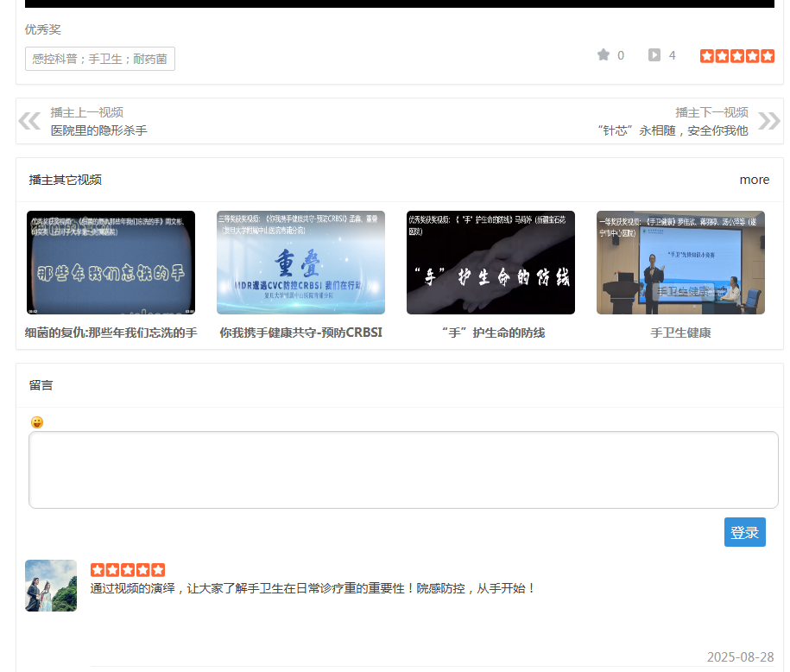Click the right double-chevron next arrow
The image size is (790, 672).
pyautogui.click(x=767, y=120)
